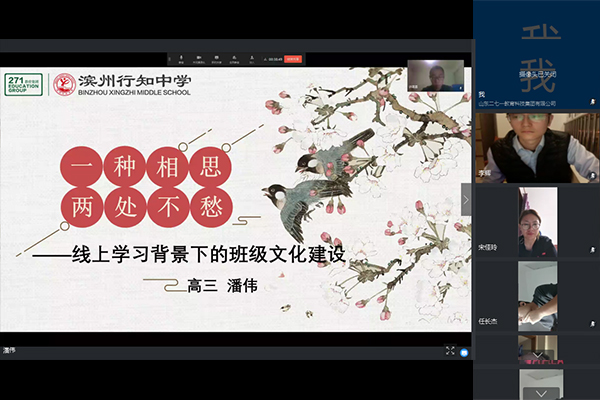Image resolution: width=600 pixels, height=400 pixels.
Task: Click the 山东二七一教育科技集团有限公司 label
Action: point(517,103)
